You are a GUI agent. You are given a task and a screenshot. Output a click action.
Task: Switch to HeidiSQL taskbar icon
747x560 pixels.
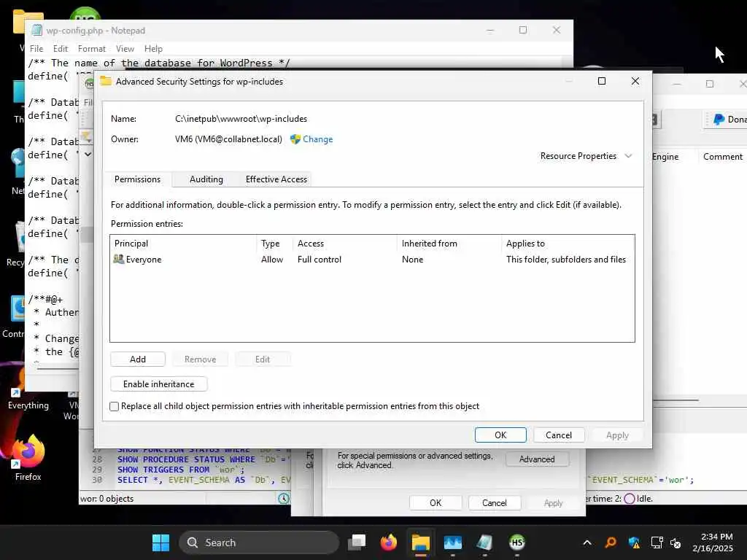click(x=517, y=542)
